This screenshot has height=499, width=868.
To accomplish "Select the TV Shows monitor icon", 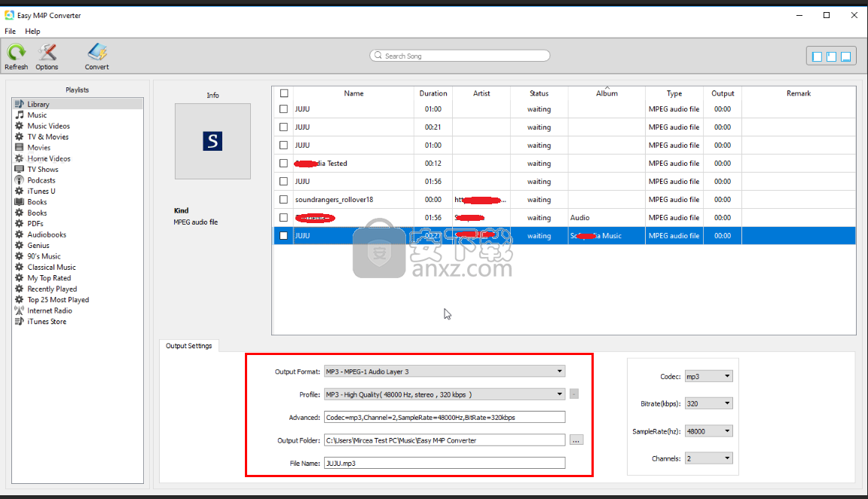I will (20, 169).
